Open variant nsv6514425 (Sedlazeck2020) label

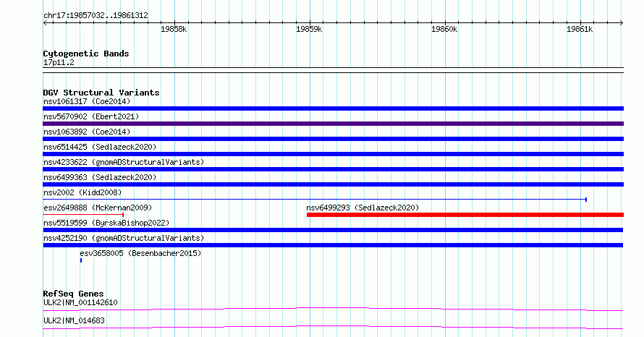100,147
